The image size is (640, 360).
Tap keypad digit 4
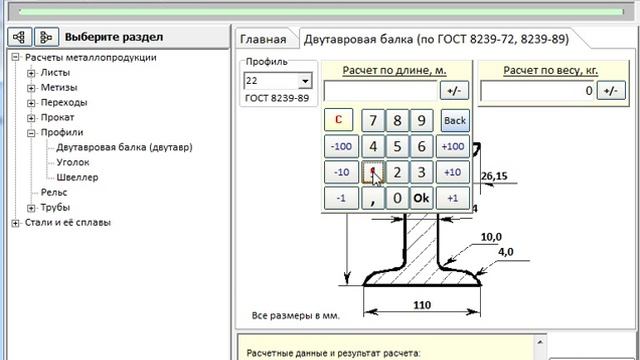click(x=373, y=147)
